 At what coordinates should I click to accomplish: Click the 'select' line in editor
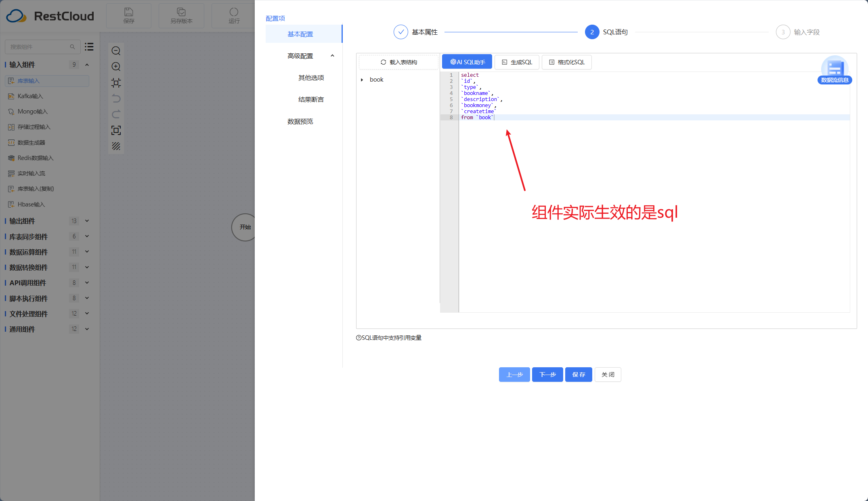pyautogui.click(x=470, y=75)
